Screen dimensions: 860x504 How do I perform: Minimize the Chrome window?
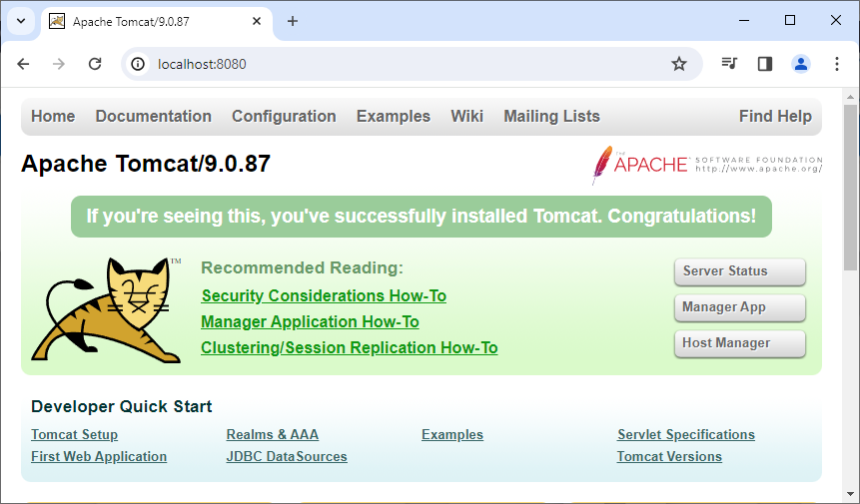744,20
